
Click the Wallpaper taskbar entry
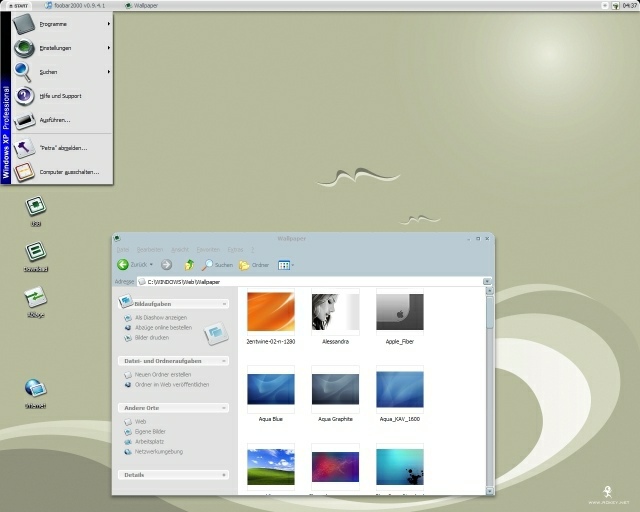(x=142, y=6)
